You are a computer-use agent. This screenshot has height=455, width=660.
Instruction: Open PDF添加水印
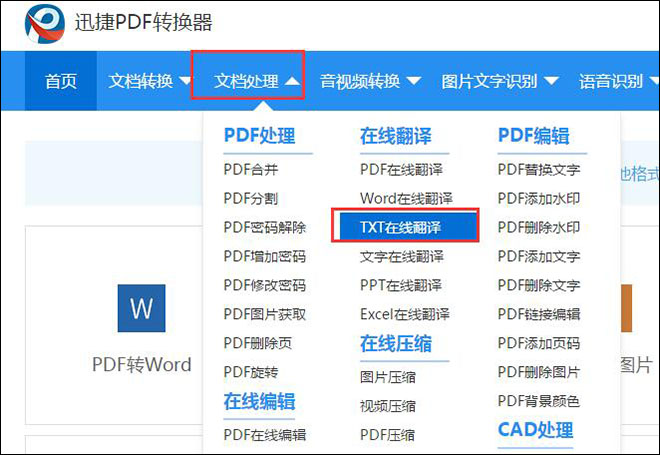point(539,198)
